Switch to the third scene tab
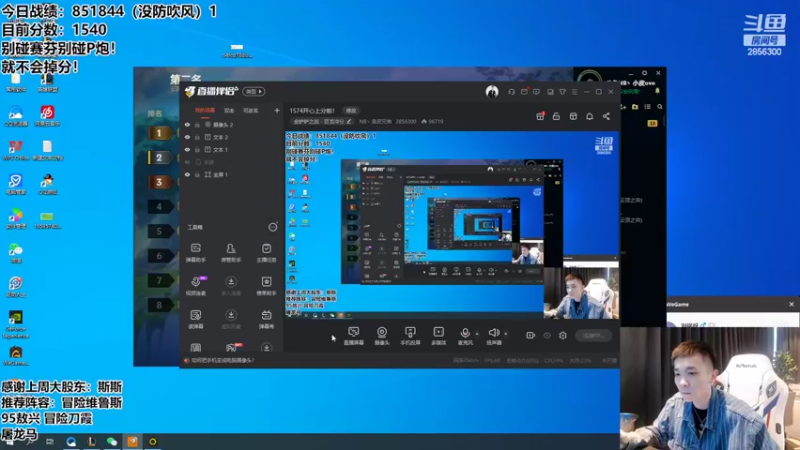Viewport: 800px width, 450px height. [251, 110]
